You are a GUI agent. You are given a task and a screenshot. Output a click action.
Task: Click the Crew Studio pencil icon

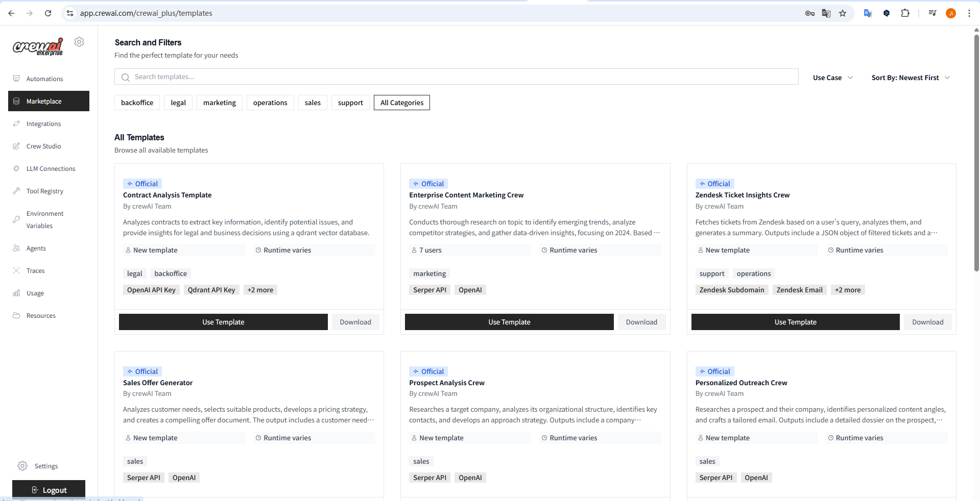16,146
